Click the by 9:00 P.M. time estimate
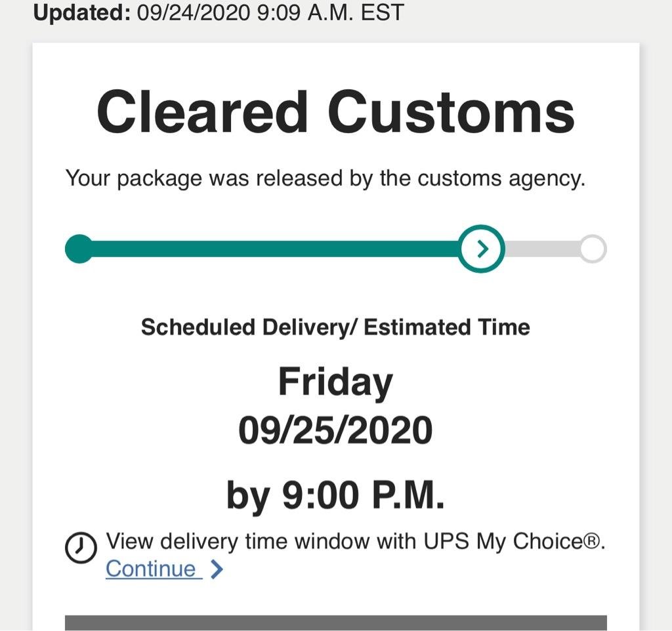Viewport: 672px width, 631px height. (x=335, y=495)
